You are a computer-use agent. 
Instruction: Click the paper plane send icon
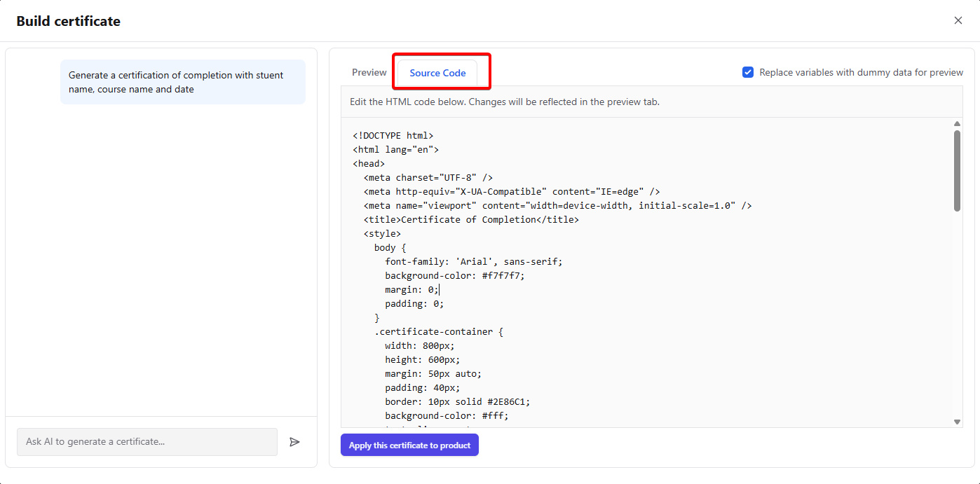(294, 441)
